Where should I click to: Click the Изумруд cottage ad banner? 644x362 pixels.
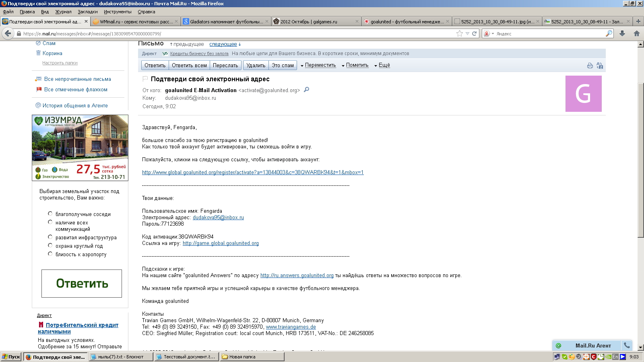[80, 148]
